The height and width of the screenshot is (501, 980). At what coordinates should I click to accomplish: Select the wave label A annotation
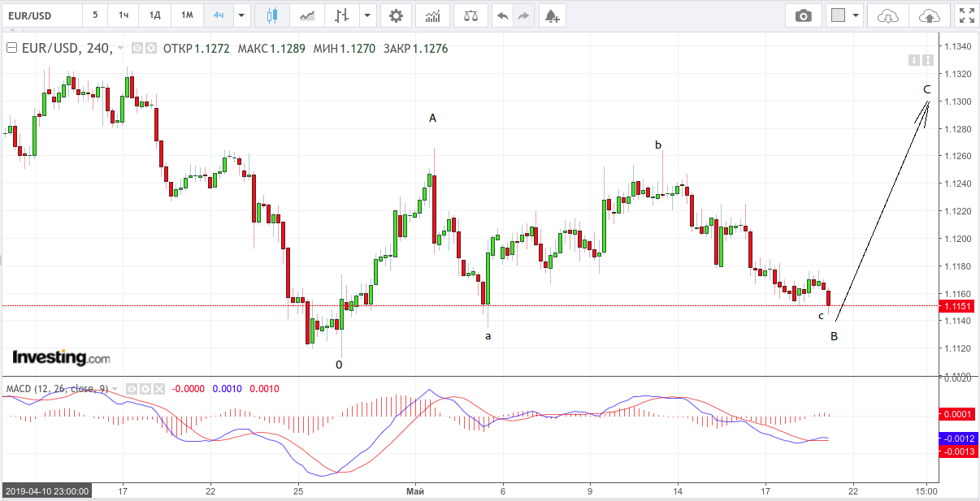[432, 119]
